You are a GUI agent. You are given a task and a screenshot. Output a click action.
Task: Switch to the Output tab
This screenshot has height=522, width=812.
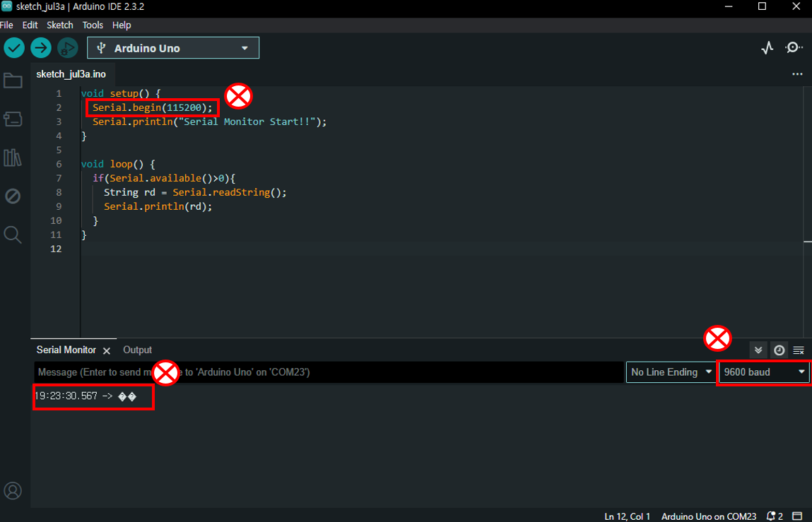click(x=137, y=350)
